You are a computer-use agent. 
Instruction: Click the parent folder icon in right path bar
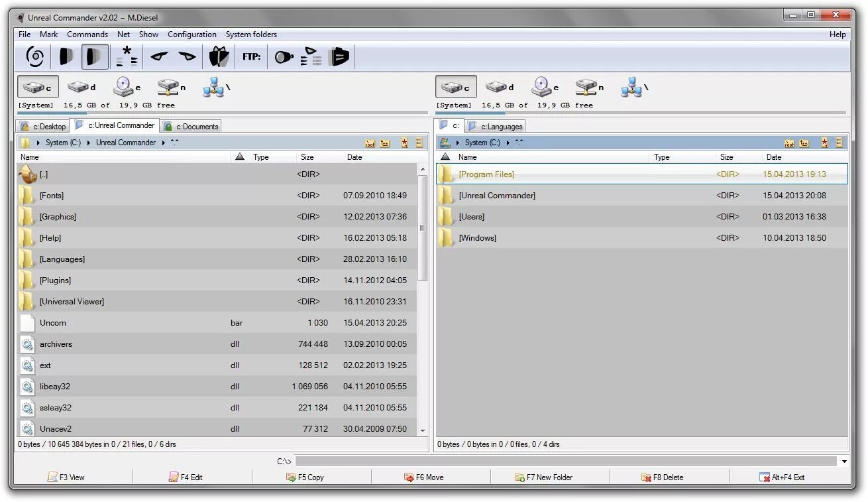804,143
